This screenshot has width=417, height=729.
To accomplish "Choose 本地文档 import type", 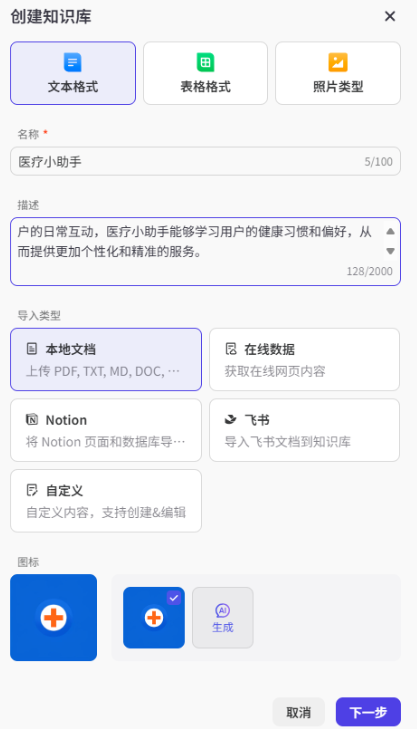I will pyautogui.click(x=106, y=359).
